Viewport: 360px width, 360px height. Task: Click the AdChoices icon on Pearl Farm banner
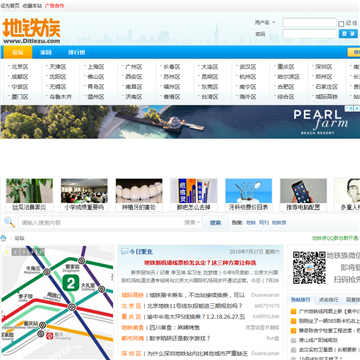(x=349, y=109)
